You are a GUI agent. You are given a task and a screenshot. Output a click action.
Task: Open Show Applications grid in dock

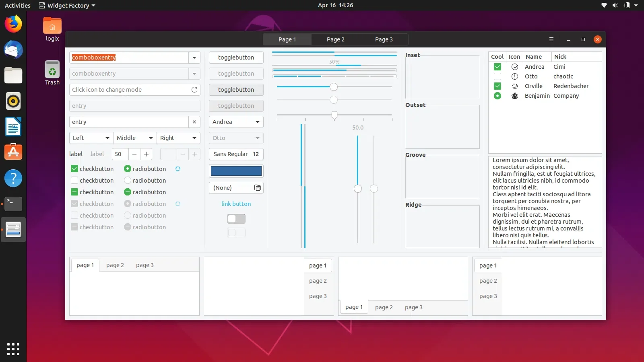pos(13,349)
